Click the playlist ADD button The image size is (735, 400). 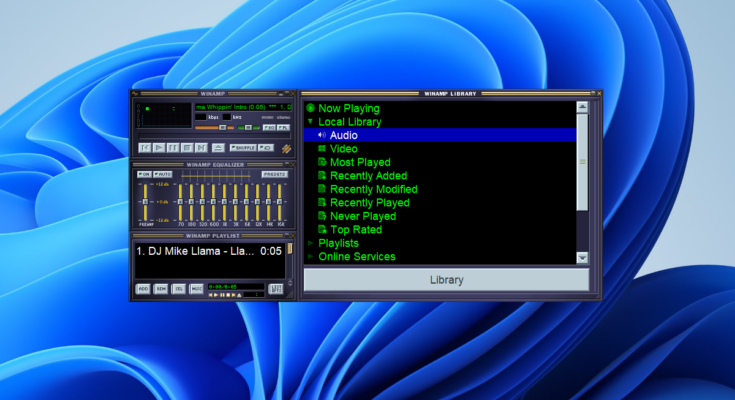pos(143,289)
